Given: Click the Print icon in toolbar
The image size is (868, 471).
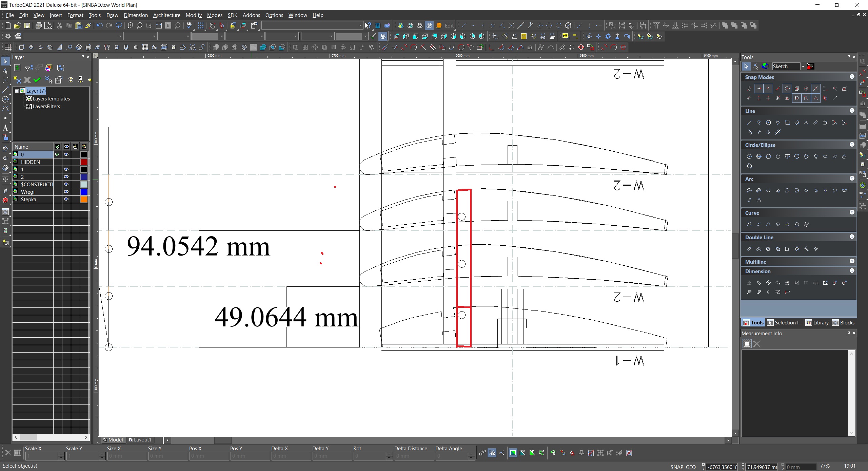Looking at the screenshot, I should point(39,25).
